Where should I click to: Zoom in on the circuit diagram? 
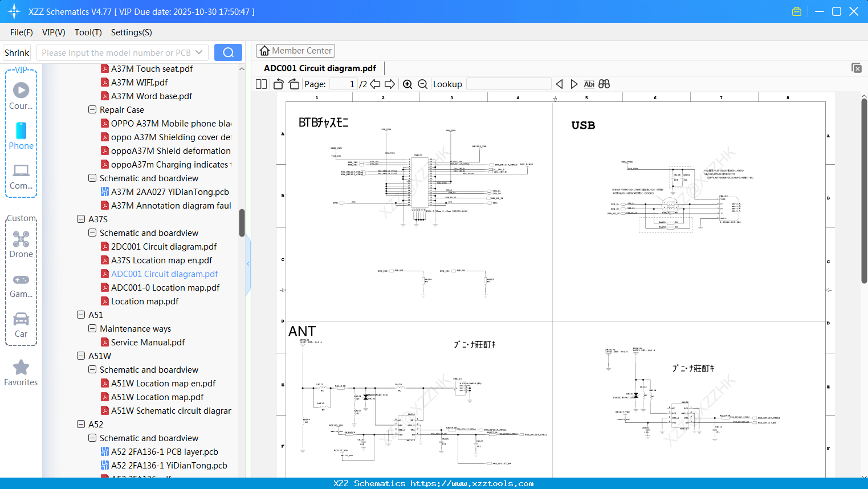pyautogui.click(x=407, y=84)
